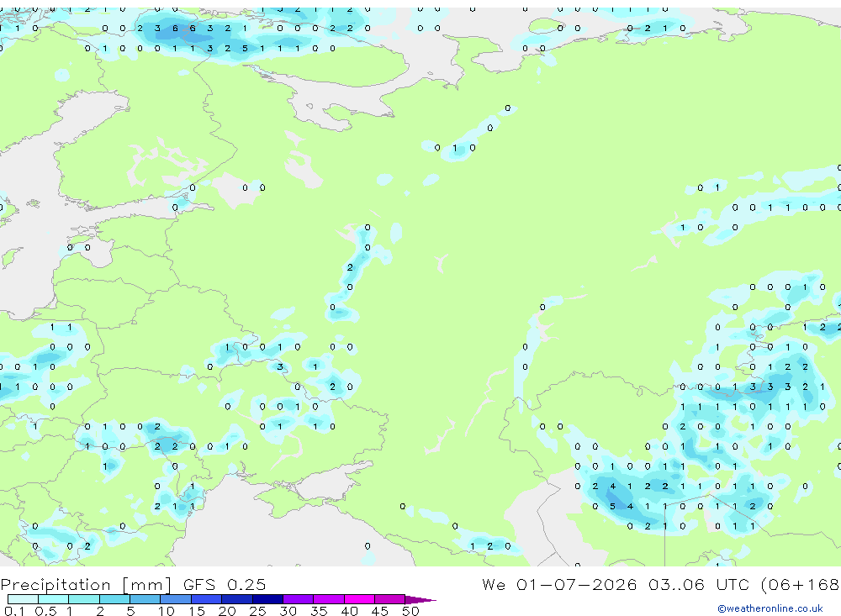Choose the 20–25 mm legend swatch

pyautogui.click(x=237, y=599)
